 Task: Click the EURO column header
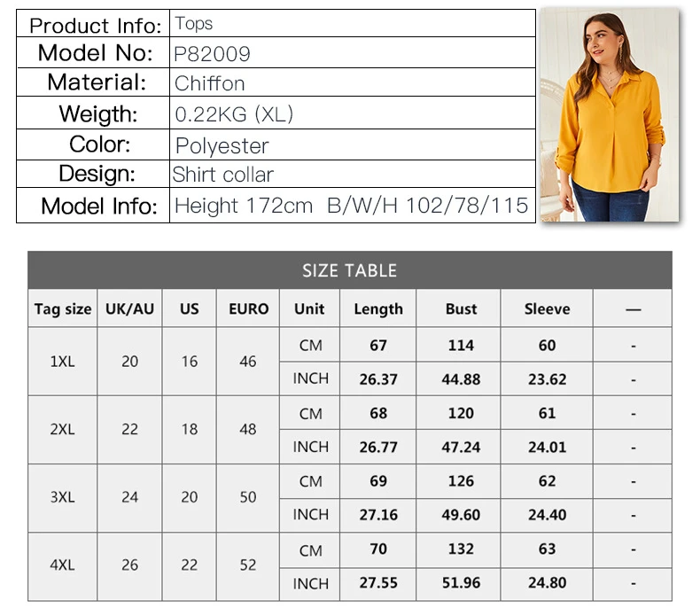(x=248, y=308)
